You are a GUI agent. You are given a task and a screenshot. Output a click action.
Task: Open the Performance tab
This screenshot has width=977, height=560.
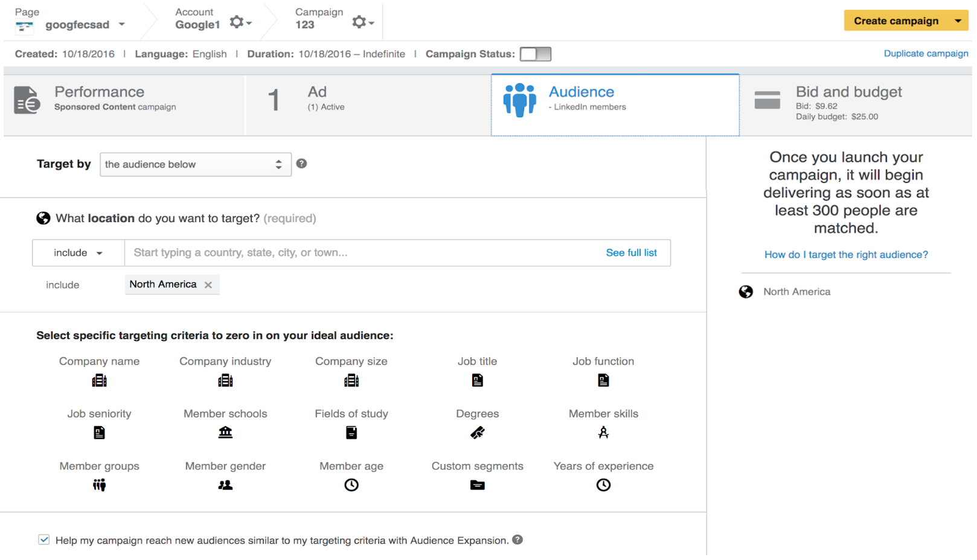[124, 104]
